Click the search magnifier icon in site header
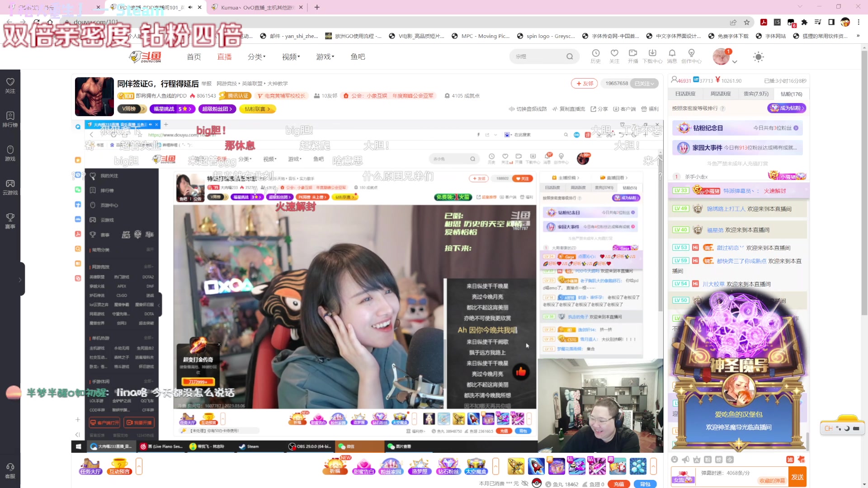The image size is (868, 488). 570,56
